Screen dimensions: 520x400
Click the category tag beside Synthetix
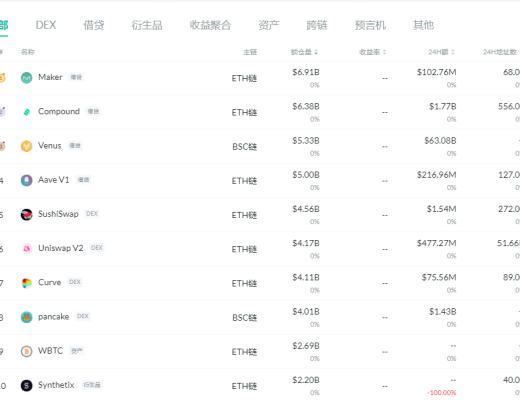tap(92, 385)
